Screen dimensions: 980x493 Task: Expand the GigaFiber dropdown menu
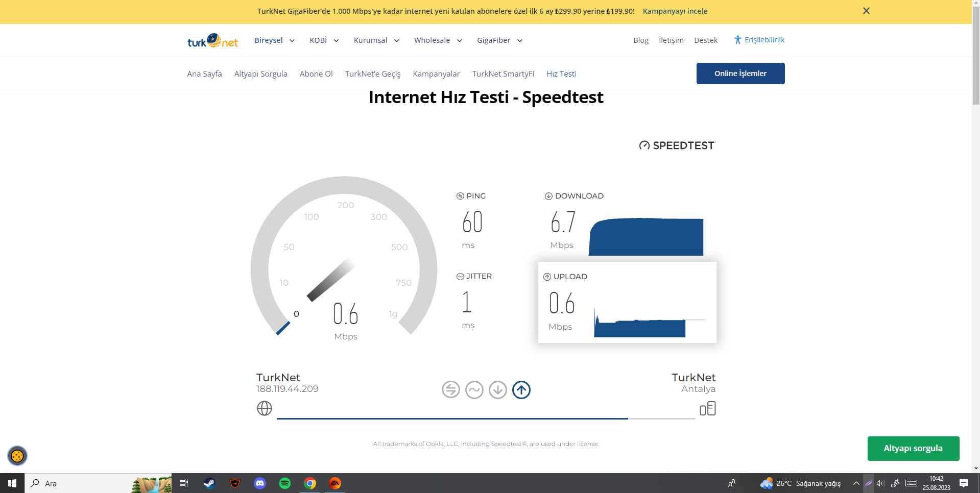coord(499,40)
